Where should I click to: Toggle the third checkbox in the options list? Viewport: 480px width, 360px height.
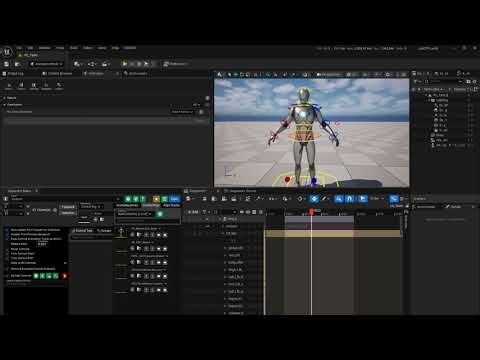pos(7,239)
